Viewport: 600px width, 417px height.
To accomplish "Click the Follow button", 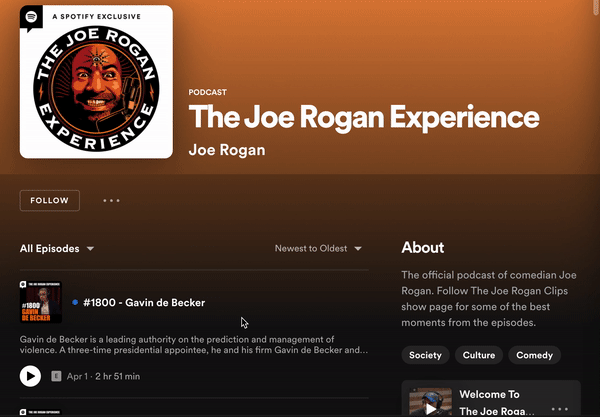I will [x=49, y=200].
